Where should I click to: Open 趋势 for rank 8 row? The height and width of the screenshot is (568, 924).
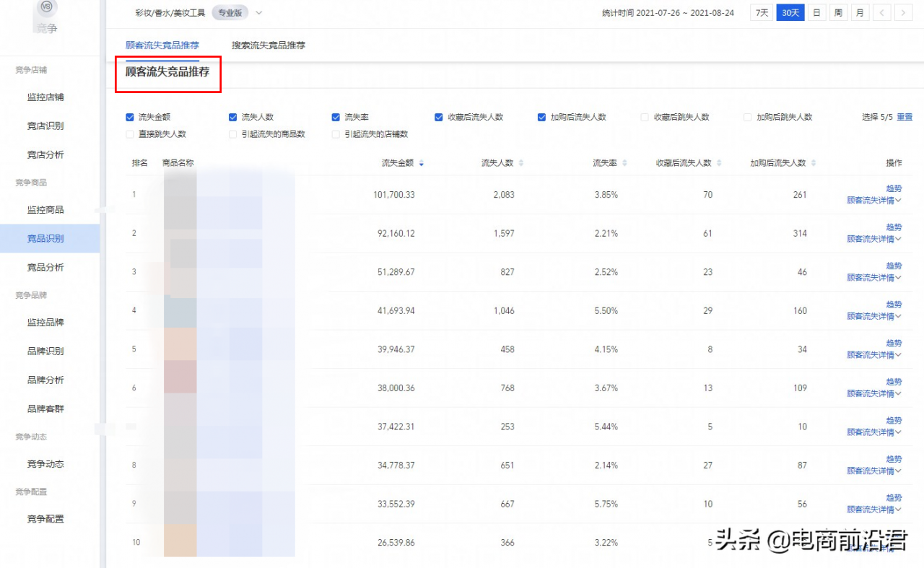(x=894, y=459)
